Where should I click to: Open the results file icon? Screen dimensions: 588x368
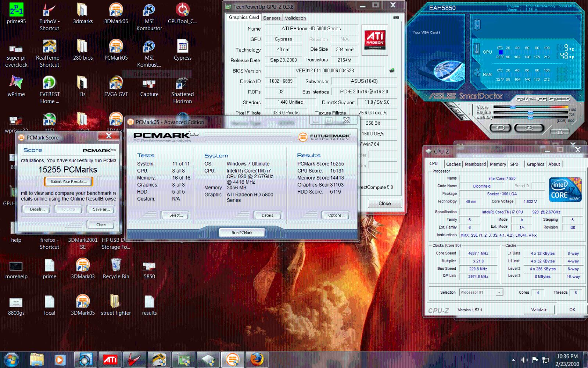click(x=149, y=305)
